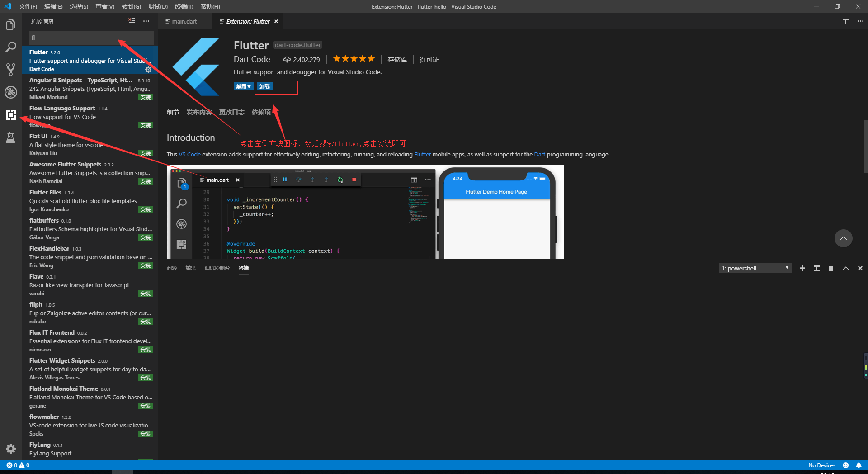Click the No Devices status bar item
This screenshot has height=474, width=868.
[x=822, y=465]
